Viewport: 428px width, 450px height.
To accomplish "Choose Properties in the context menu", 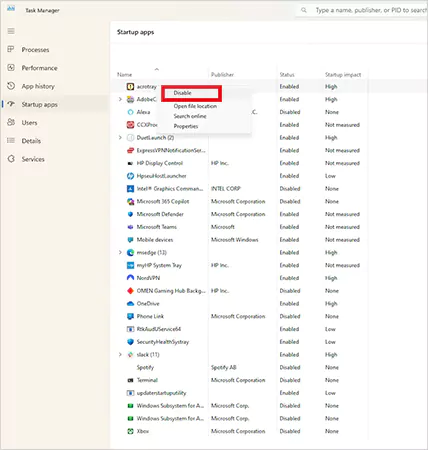I will (x=186, y=126).
